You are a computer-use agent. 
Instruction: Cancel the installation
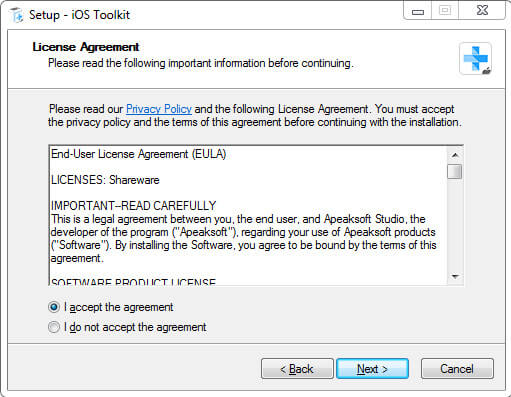pos(457,369)
